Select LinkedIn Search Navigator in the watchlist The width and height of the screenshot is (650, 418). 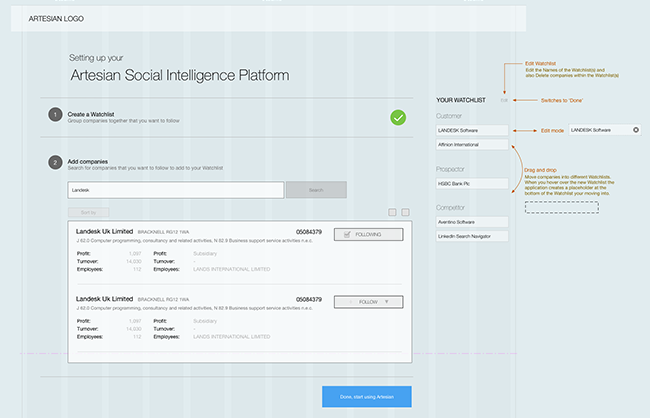[472, 236]
